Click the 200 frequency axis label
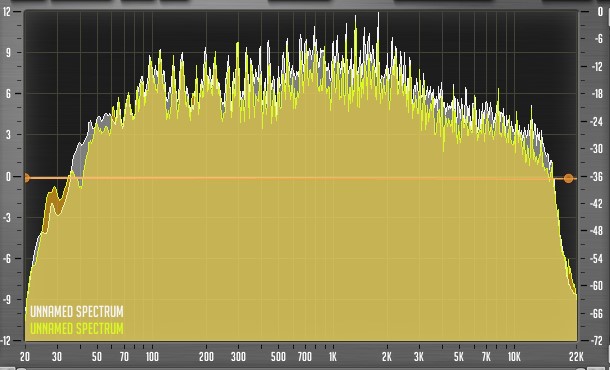This screenshot has height=370, width=610. pos(206,357)
